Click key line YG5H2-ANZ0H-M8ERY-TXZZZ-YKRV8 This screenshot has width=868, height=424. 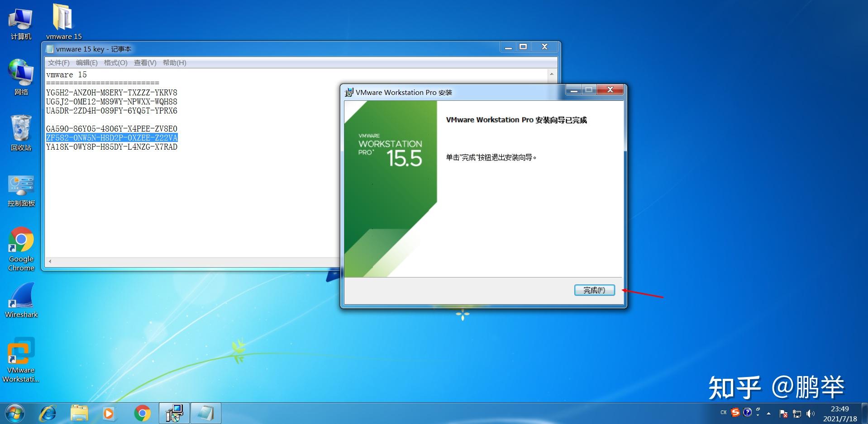tap(112, 93)
